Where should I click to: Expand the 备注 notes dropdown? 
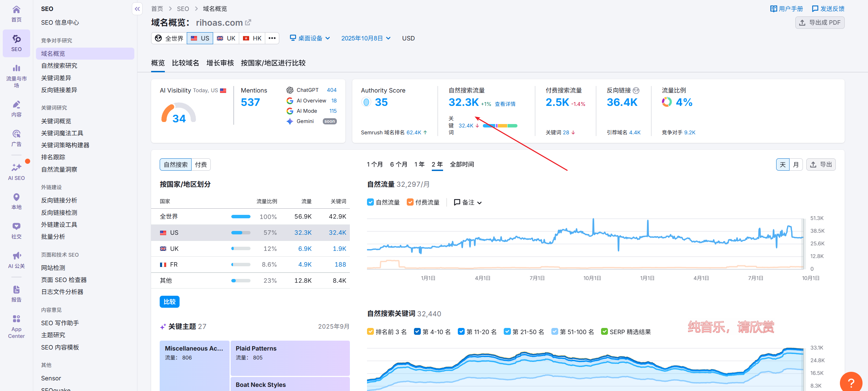click(x=468, y=203)
